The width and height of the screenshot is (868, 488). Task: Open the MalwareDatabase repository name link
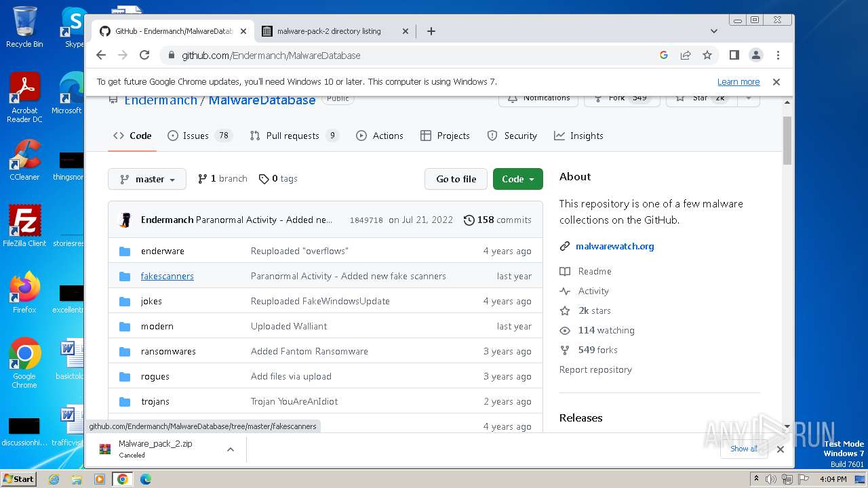(x=262, y=100)
